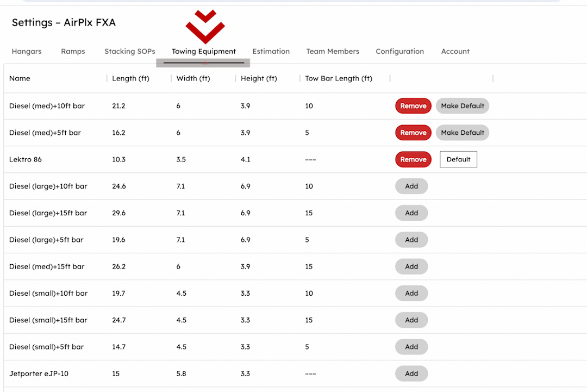Open the Account tab
The height and width of the screenshot is (392, 587).
pos(455,52)
